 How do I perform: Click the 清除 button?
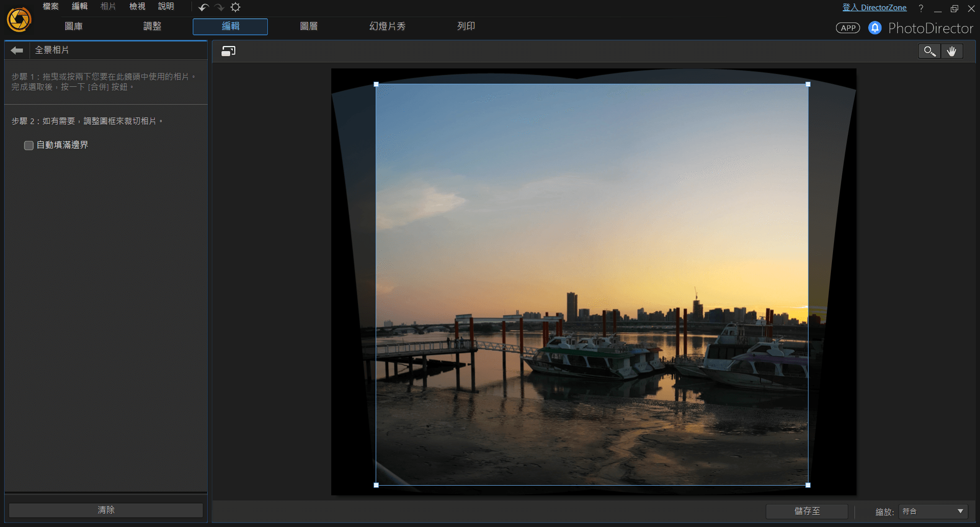tap(106, 510)
